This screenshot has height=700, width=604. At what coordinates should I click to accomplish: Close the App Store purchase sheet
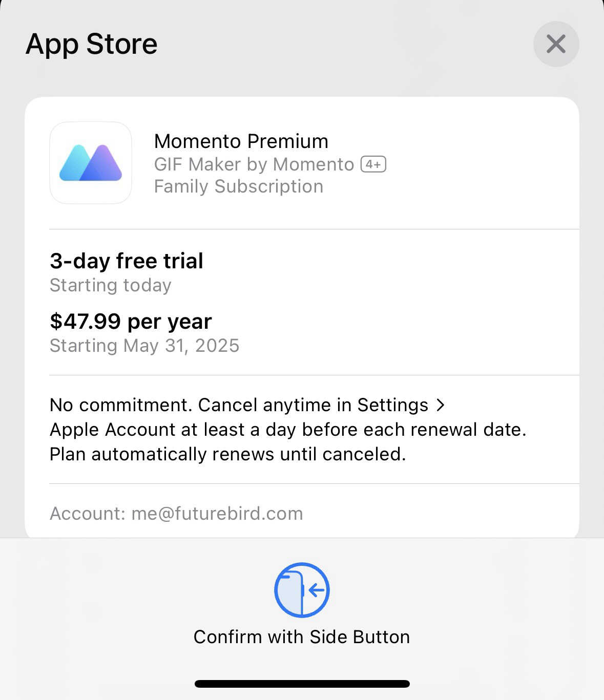pyautogui.click(x=556, y=44)
